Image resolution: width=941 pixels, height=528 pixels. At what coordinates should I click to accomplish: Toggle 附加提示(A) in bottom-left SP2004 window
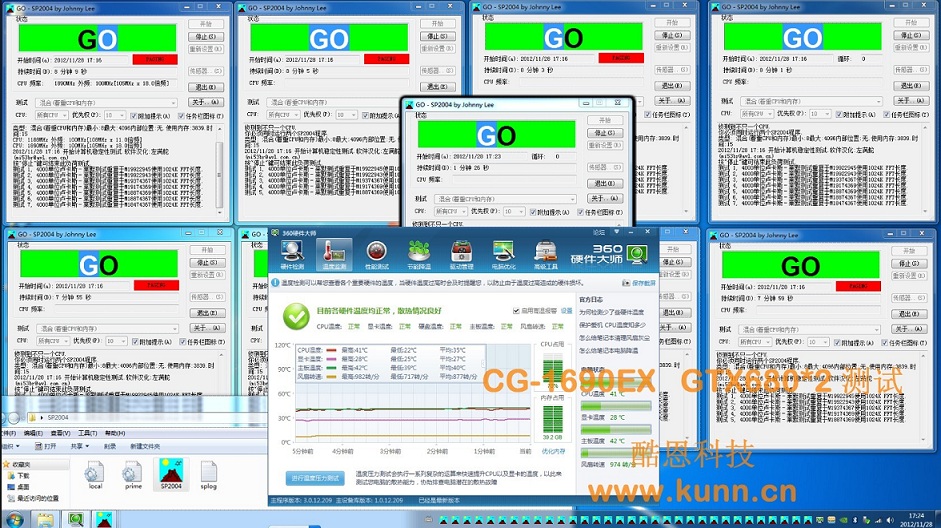pyautogui.click(x=135, y=341)
